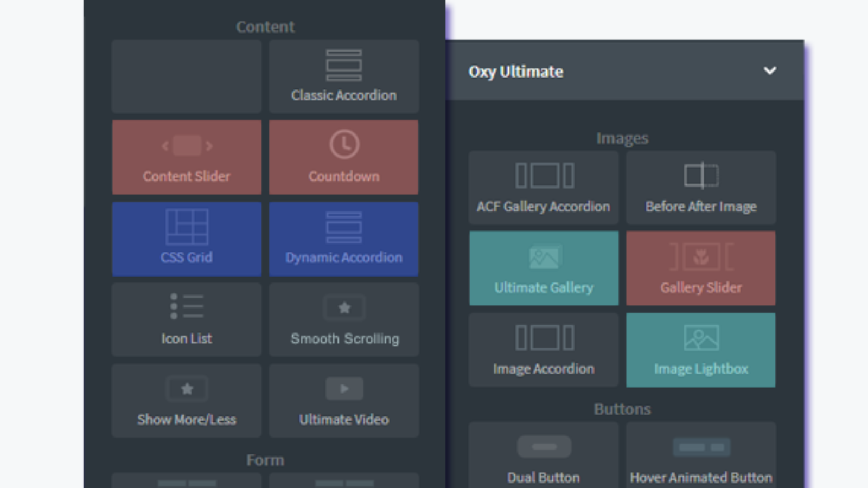This screenshot has height=488, width=868.
Task: Insert the Dual Button element
Action: click(544, 455)
